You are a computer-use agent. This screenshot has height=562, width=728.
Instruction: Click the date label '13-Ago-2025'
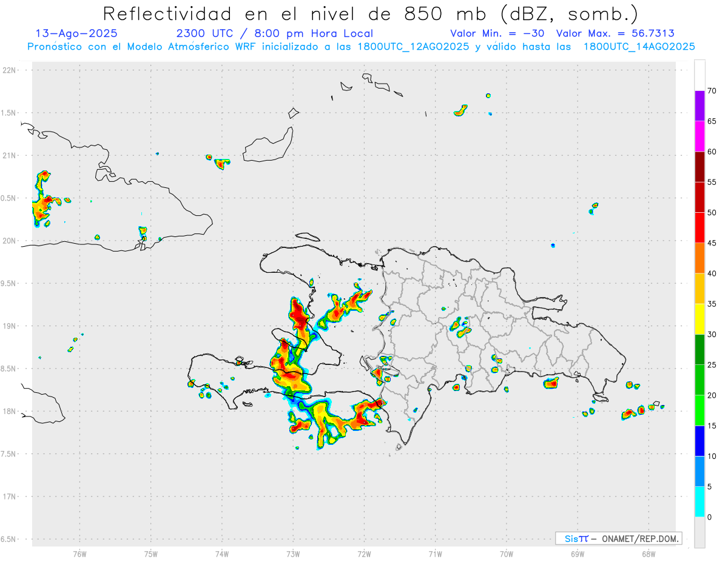pyautogui.click(x=77, y=33)
